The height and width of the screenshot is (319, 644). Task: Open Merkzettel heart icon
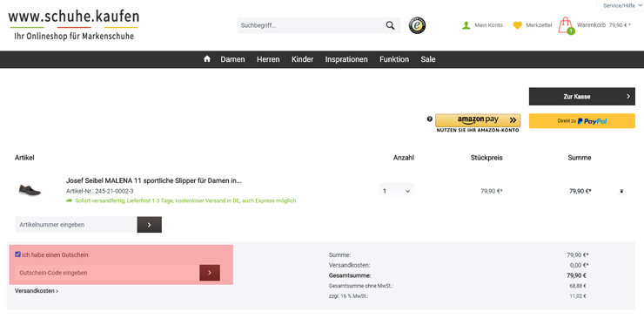(518, 25)
